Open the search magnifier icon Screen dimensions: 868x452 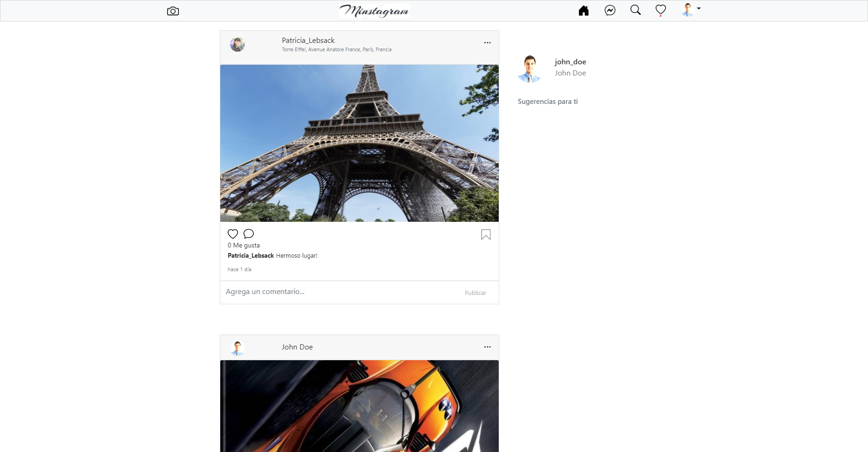(x=635, y=10)
